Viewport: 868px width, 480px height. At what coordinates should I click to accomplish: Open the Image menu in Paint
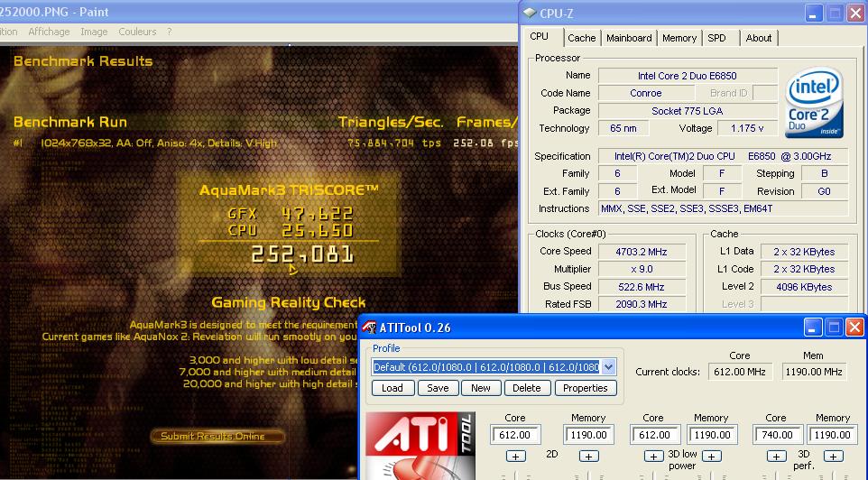[x=94, y=32]
